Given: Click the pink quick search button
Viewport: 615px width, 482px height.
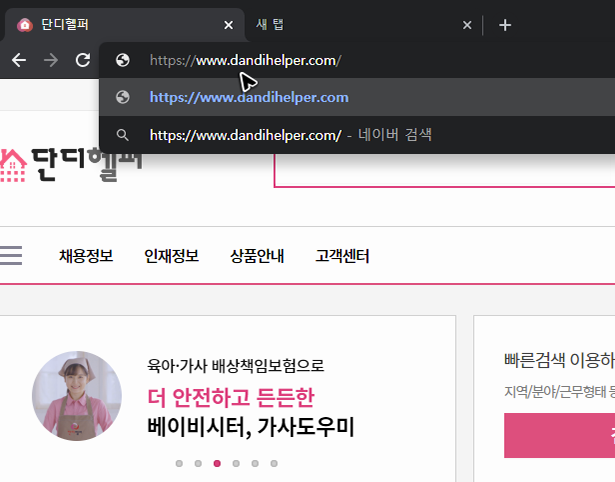Looking at the screenshot, I should (560, 435).
